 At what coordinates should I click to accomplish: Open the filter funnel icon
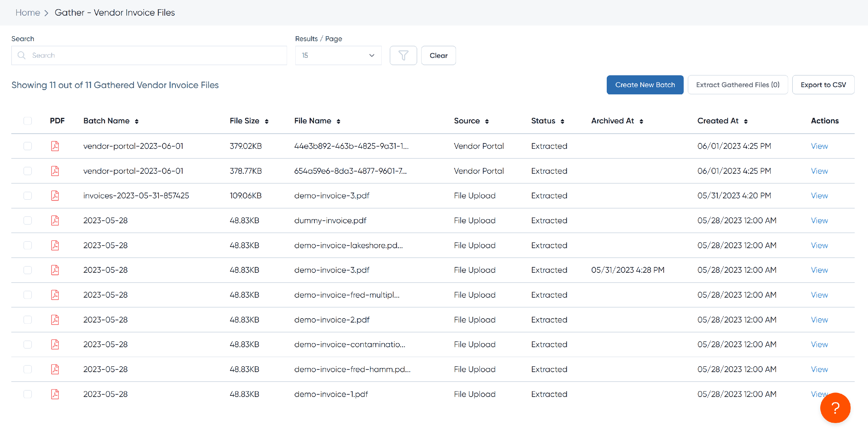click(403, 55)
